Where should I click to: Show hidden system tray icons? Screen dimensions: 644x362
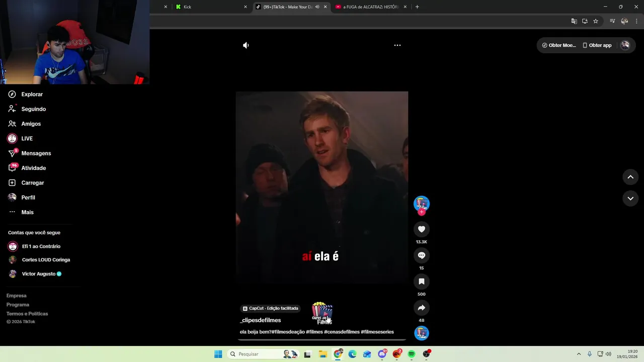click(x=579, y=354)
